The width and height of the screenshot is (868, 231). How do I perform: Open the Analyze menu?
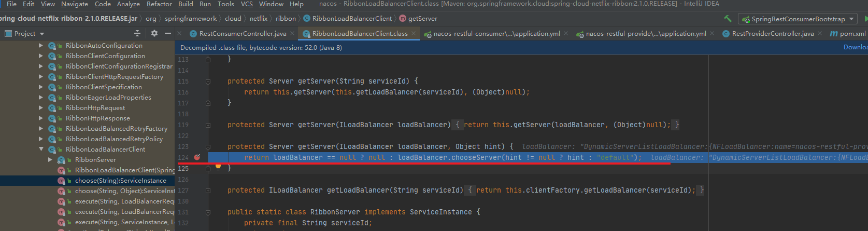click(x=129, y=4)
